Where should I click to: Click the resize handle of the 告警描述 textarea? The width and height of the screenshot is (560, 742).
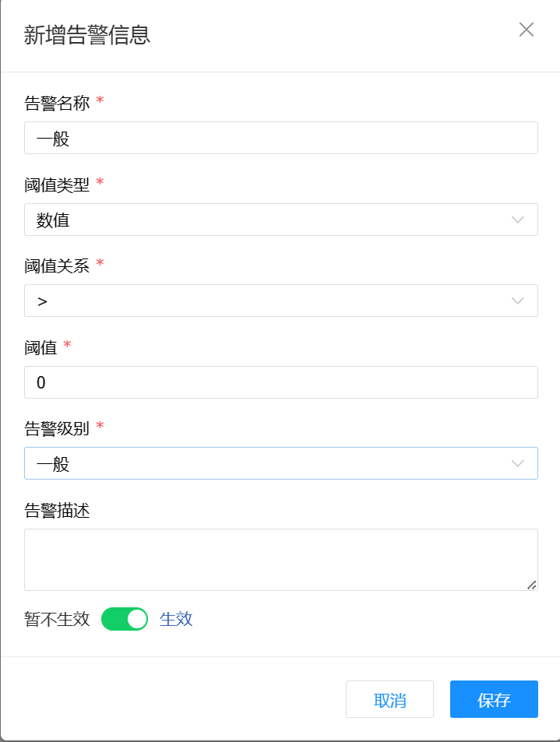coord(531,584)
